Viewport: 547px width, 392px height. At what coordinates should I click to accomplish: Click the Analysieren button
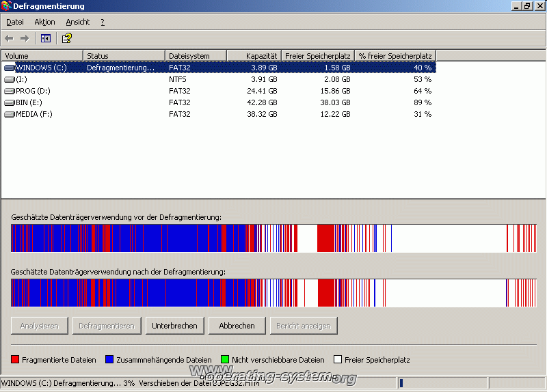tap(40, 326)
